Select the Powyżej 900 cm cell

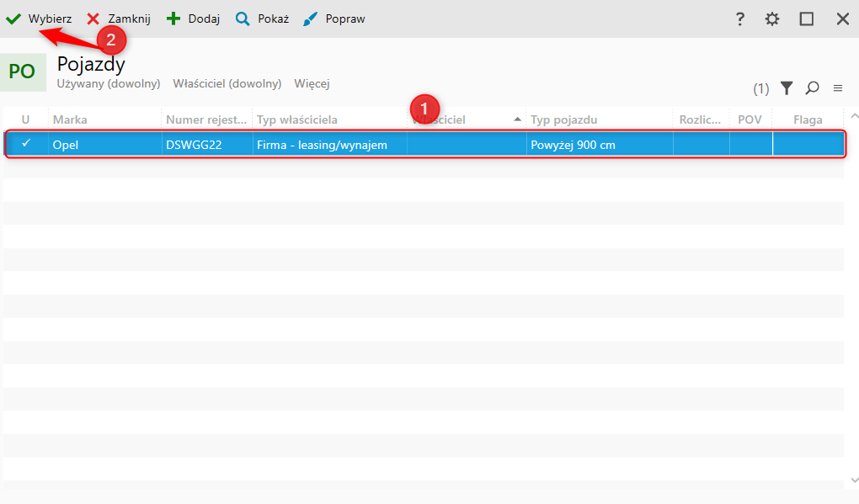[600, 145]
